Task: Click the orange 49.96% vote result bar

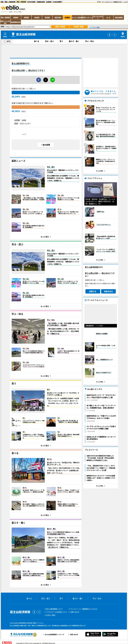Action: [x=46, y=107]
